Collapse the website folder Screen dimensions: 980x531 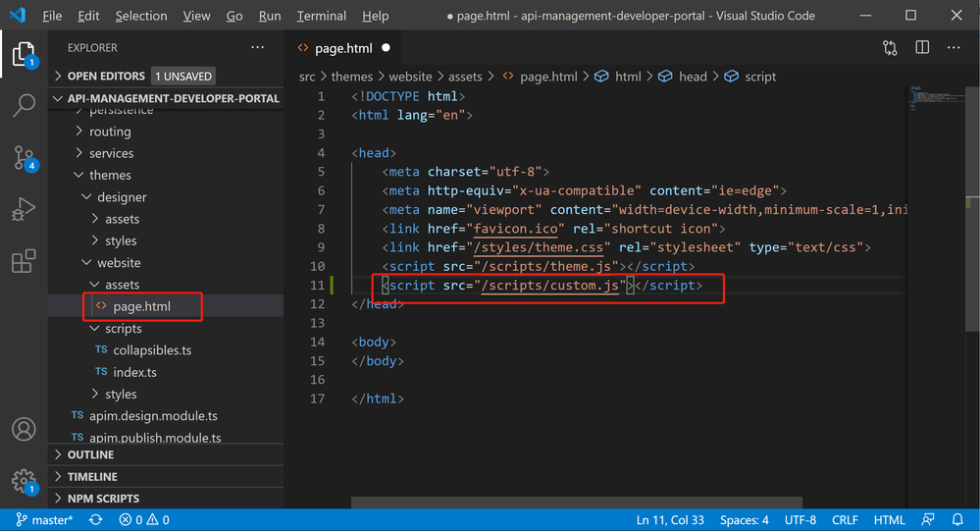pos(166,263)
